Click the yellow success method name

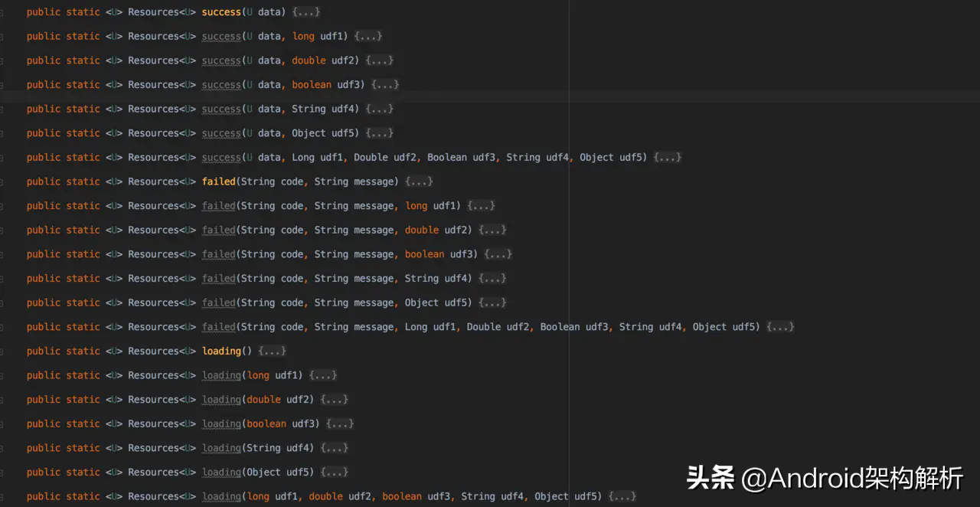[221, 12]
